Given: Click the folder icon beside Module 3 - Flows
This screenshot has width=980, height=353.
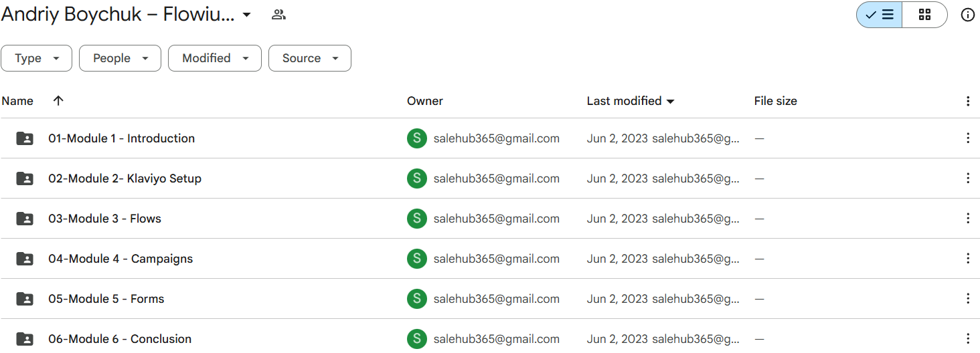Looking at the screenshot, I should point(25,219).
